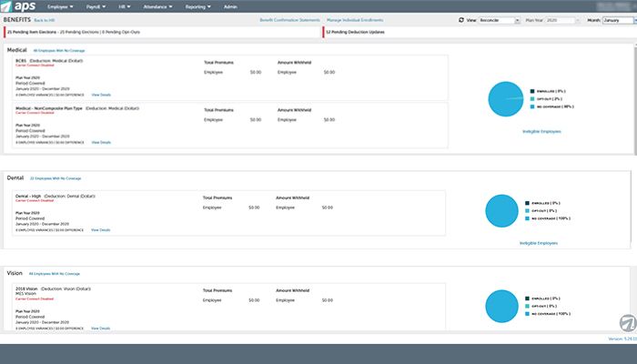Click Back to HR link

45,19
